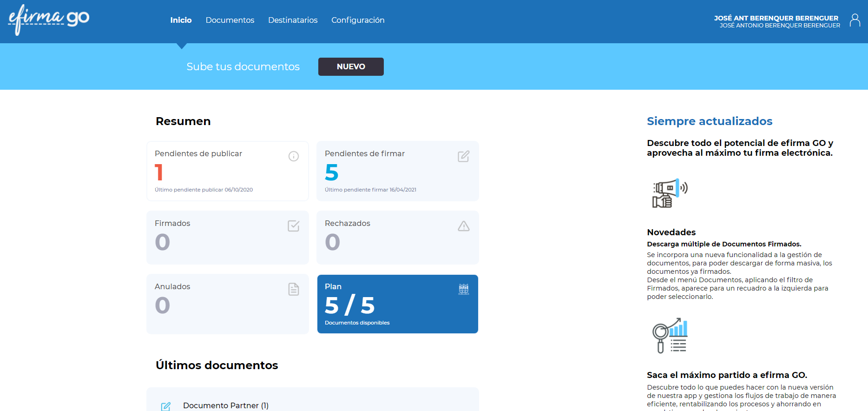
Task: Open the user profile icon
Action: pyautogui.click(x=855, y=20)
